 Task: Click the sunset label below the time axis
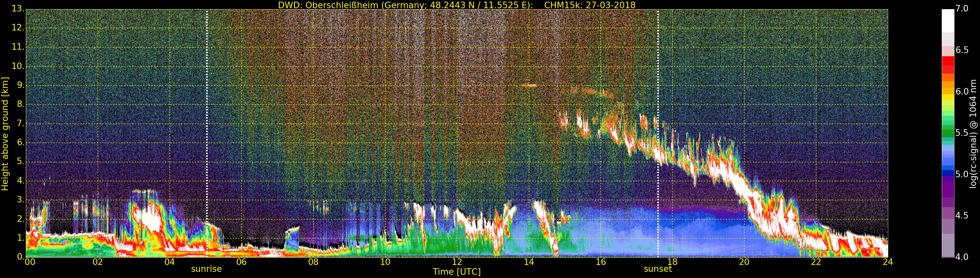(x=658, y=269)
